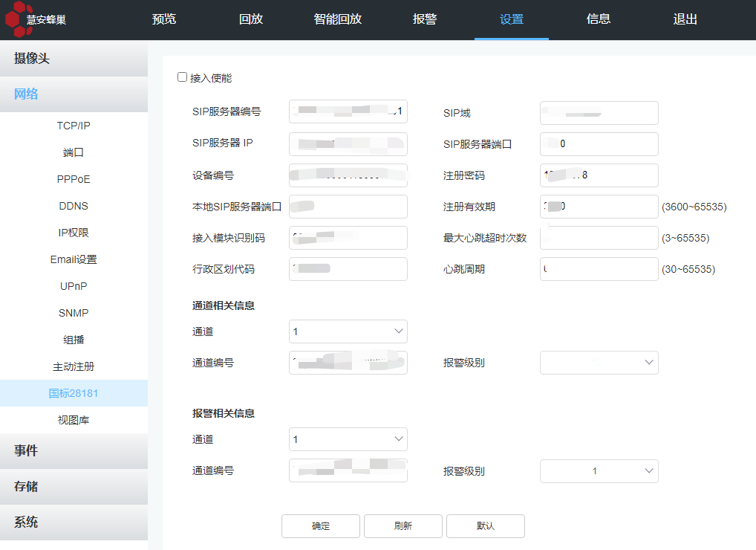
Task: Expand the 通道 dropdown under 报警相关信息
Action: click(x=348, y=439)
